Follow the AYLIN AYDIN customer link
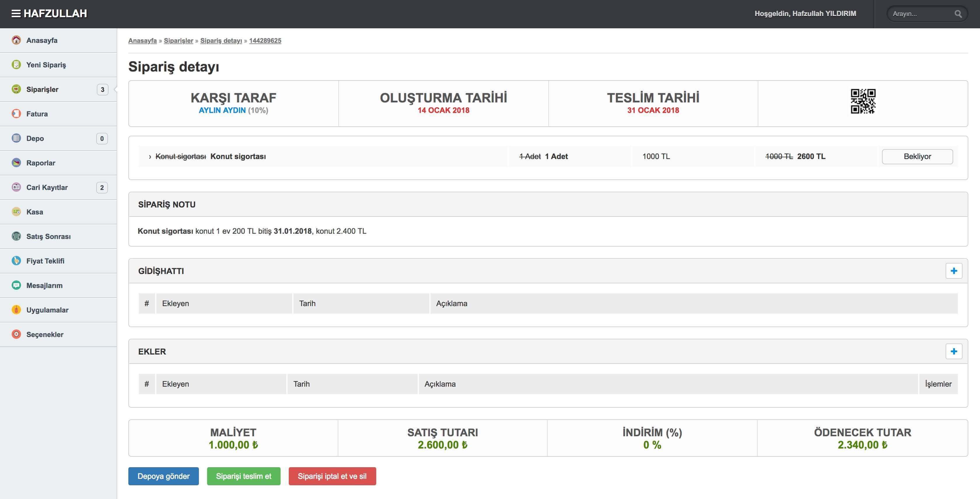 pyautogui.click(x=222, y=110)
